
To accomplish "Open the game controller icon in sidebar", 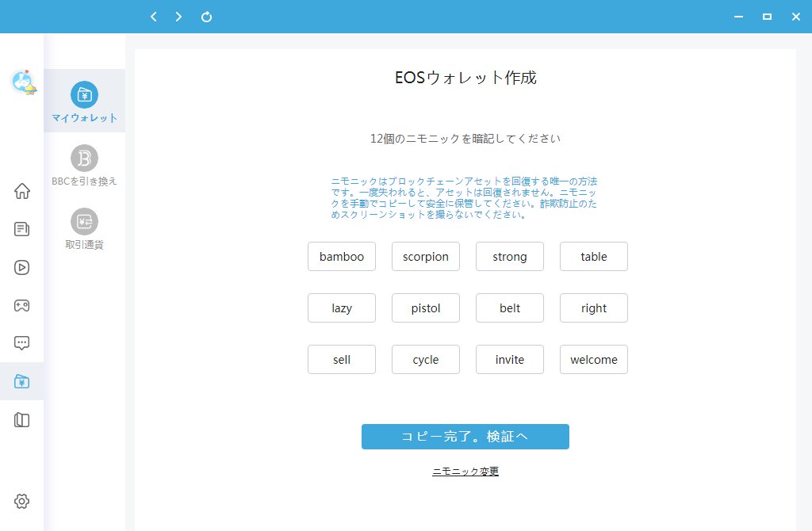I will [x=22, y=305].
